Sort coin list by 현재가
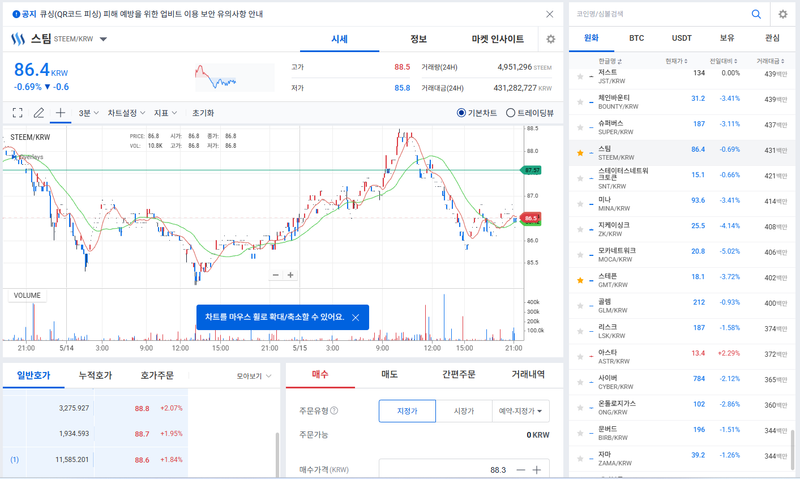Screen dimensions: 800x479 [x=676, y=61]
